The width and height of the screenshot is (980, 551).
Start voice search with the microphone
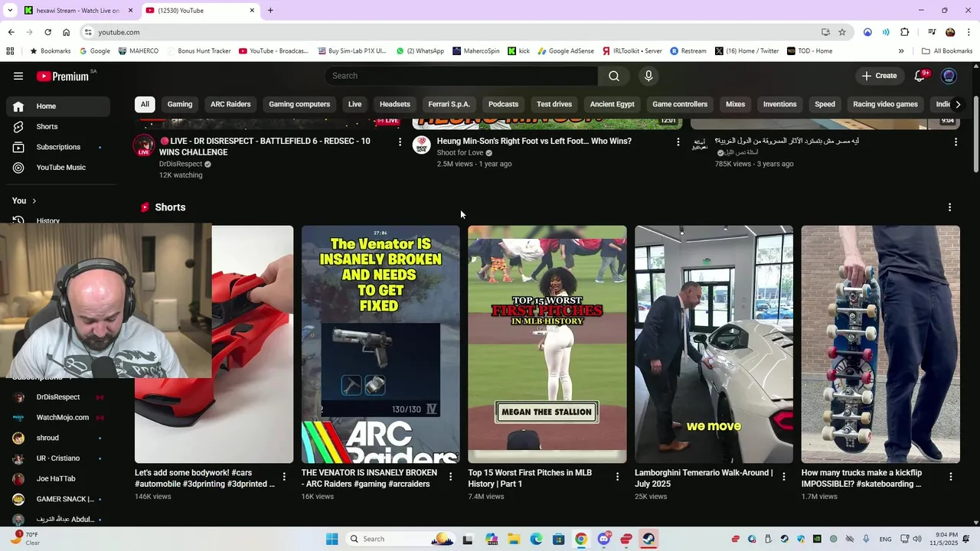click(x=648, y=76)
